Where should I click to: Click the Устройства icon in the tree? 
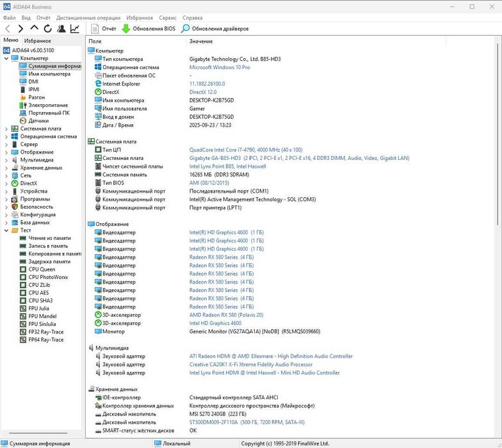15,191
